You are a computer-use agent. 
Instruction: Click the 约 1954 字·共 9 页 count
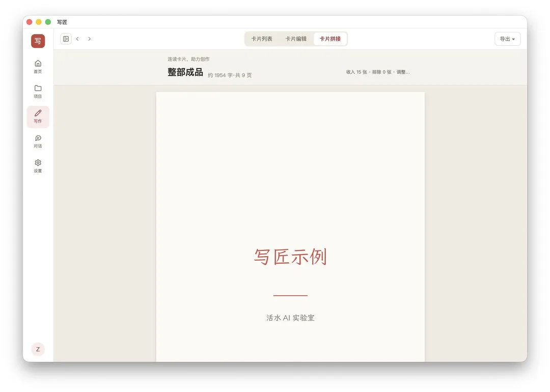pyautogui.click(x=230, y=75)
